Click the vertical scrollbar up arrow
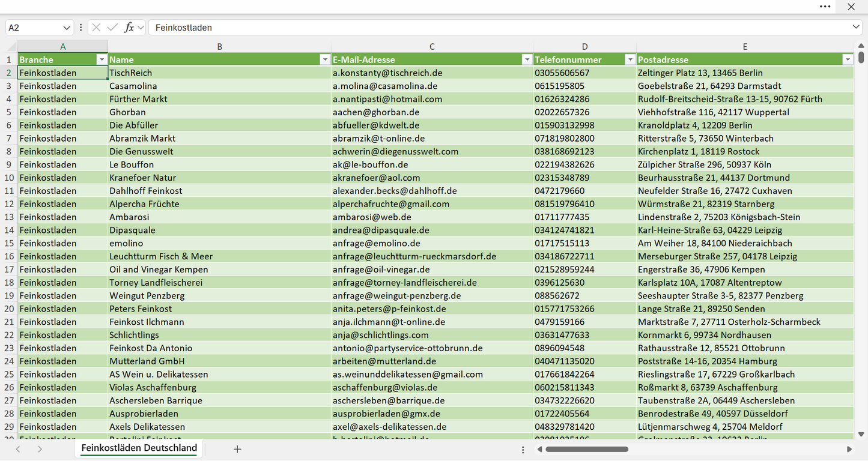Image resolution: width=868 pixels, height=461 pixels. 861,45
